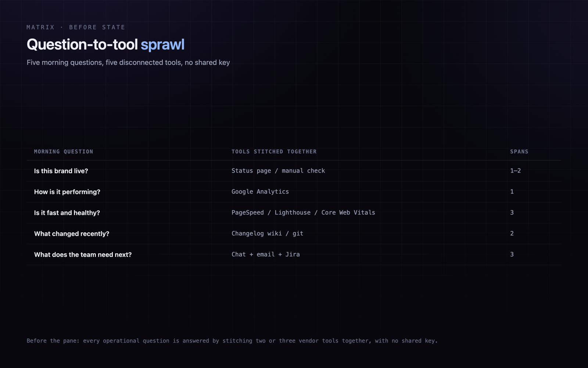Click the 'Google Analytics' cell

260,192
